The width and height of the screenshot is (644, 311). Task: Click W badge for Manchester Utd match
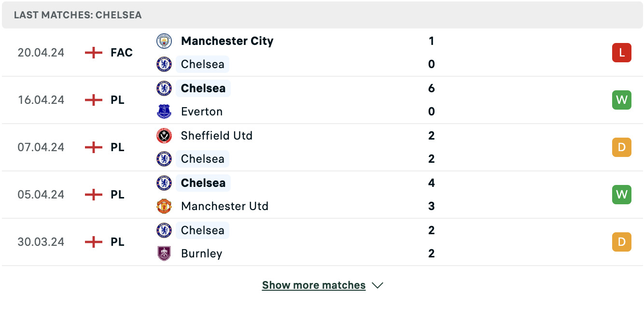pos(622,195)
